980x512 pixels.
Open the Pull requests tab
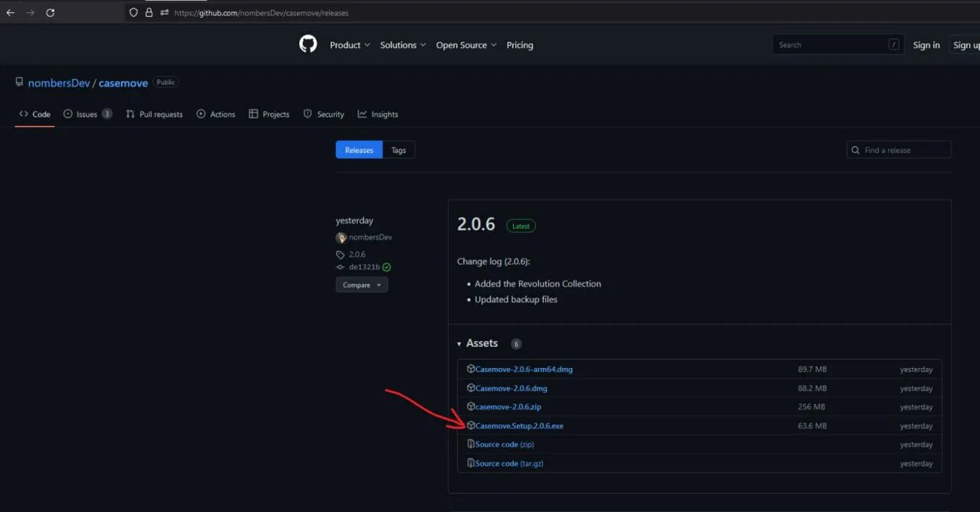click(155, 114)
